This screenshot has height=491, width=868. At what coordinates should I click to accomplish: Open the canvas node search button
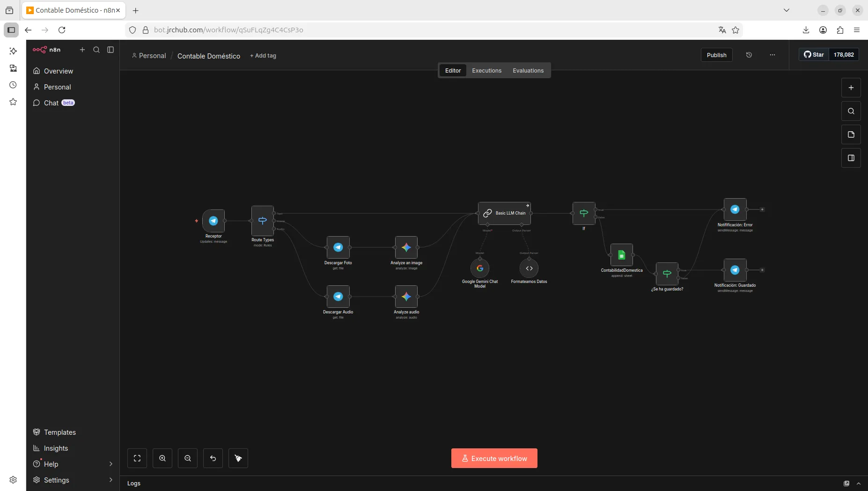(x=851, y=111)
